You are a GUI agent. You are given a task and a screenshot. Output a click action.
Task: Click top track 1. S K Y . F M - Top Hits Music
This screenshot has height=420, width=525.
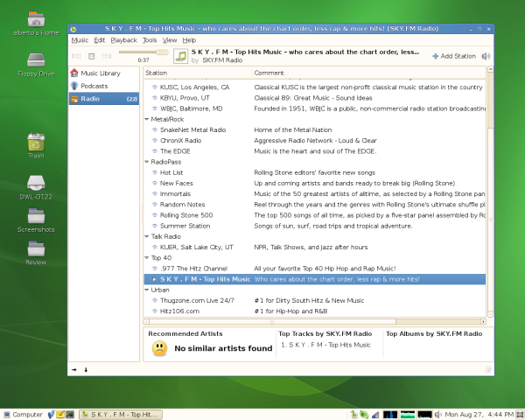(325, 345)
